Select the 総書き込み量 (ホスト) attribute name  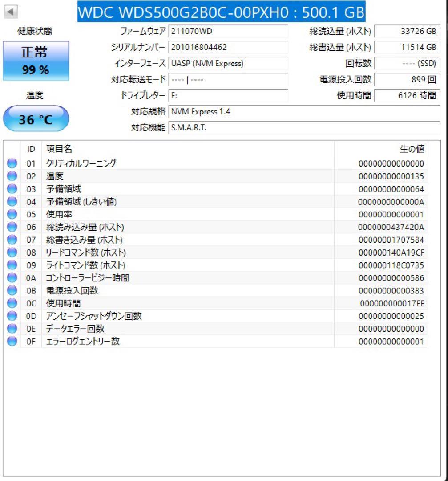84,240
